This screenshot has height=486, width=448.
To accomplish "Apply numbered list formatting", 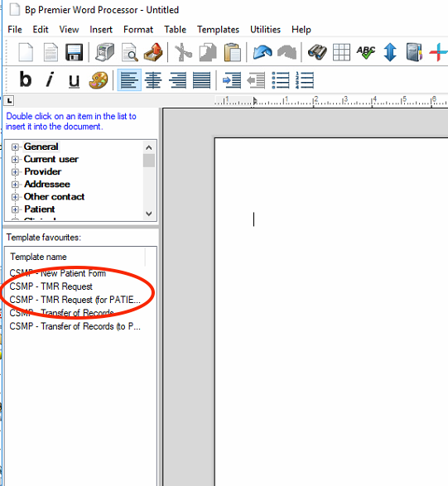I will pos(305,80).
